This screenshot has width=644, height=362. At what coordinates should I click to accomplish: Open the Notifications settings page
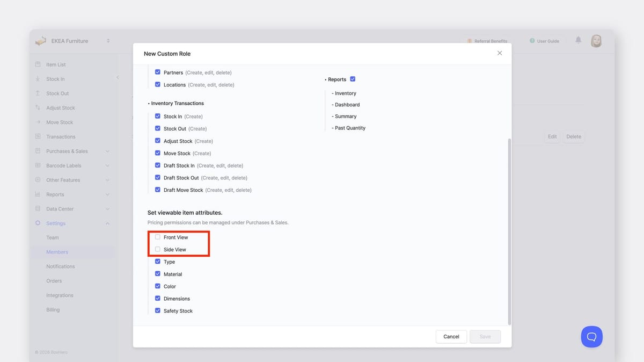tap(61, 266)
